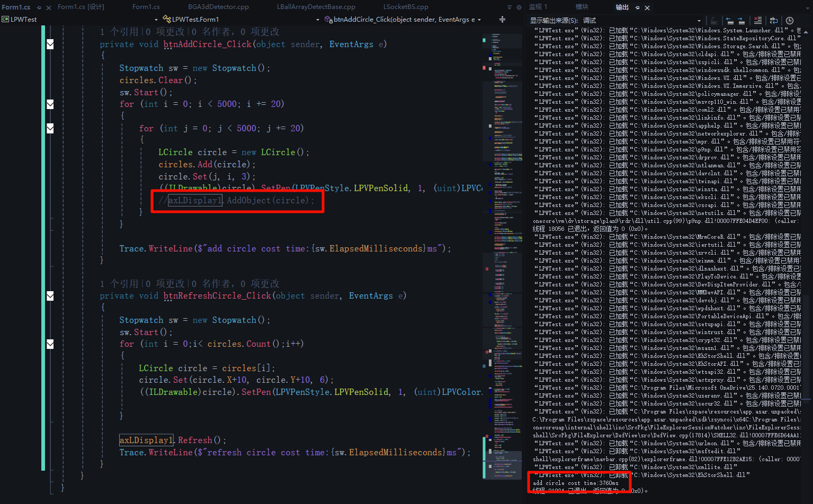The height and width of the screenshot is (504, 813).
Task: Click the code minimap scrollbar
Action: pos(502,212)
